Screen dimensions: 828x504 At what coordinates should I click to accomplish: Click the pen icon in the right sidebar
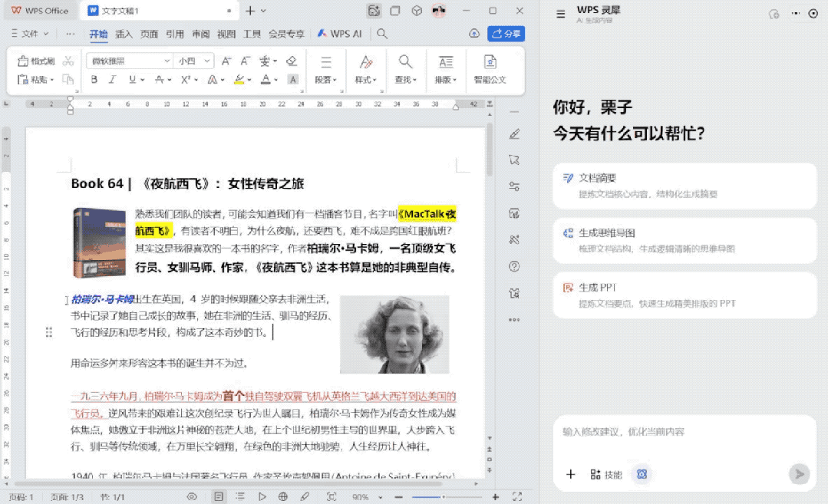pyautogui.click(x=514, y=134)
